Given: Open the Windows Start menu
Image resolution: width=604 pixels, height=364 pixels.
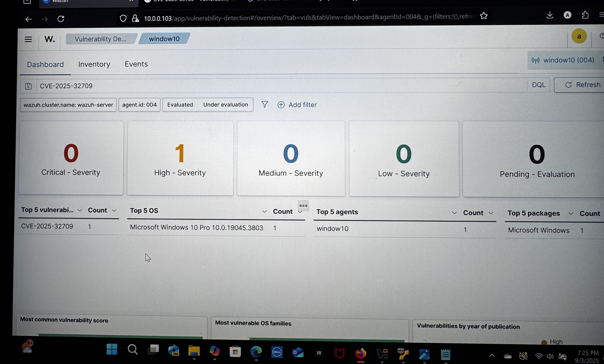Looking at the screenshot, I should tap(112, 349).
